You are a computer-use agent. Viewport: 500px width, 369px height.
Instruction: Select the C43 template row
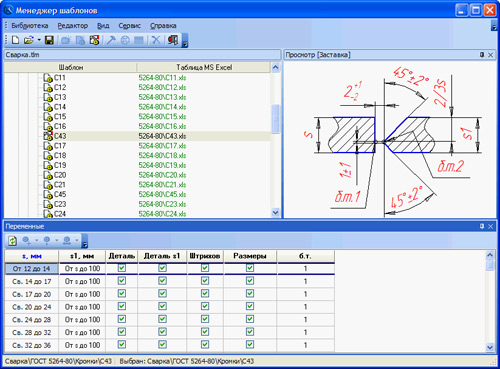[x=137, y=136]
